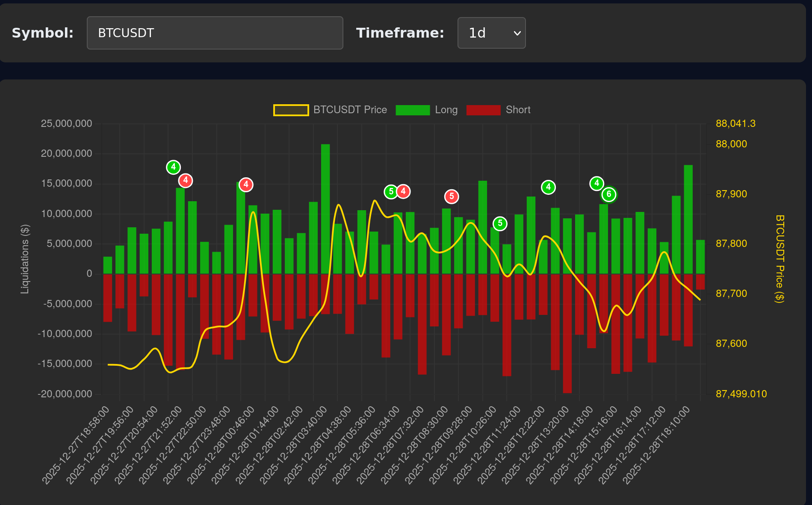Click the lowest green 5 marker
Image resolution: width=812 pixels, height=505 pixels.
[500, 223]
